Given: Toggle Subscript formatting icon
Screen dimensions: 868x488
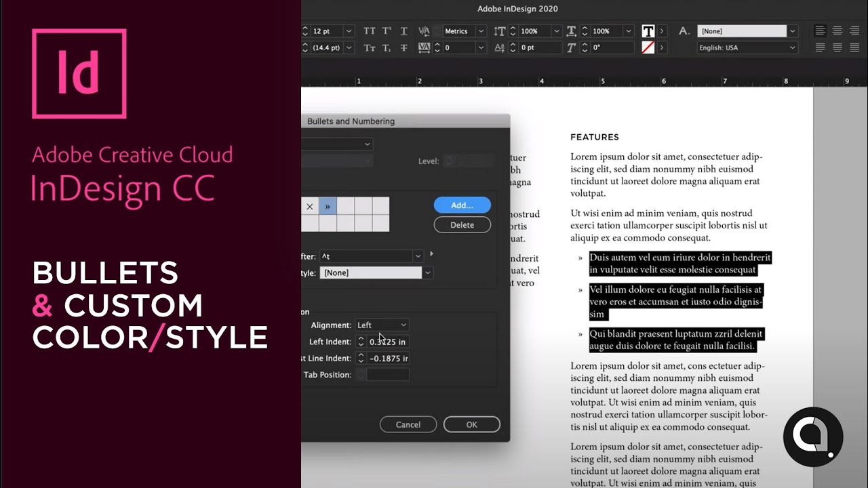Looking at the screenshot, I should (x=387, y=47).
